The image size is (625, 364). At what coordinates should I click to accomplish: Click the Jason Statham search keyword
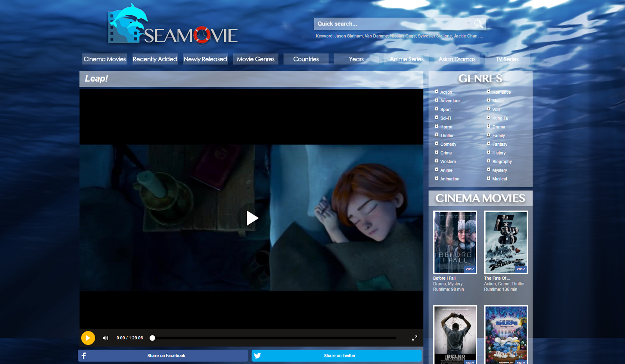coord(348,36)
